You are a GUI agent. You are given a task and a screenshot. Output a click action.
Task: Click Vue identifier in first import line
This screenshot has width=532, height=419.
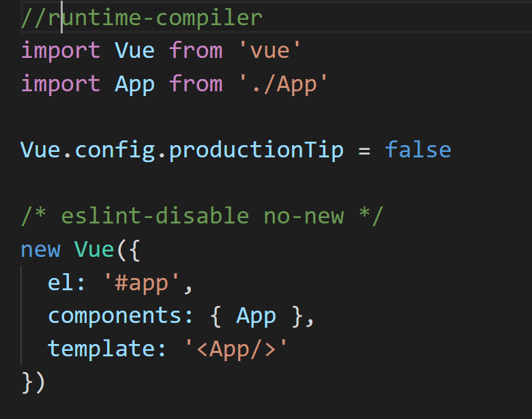(134, 50)
